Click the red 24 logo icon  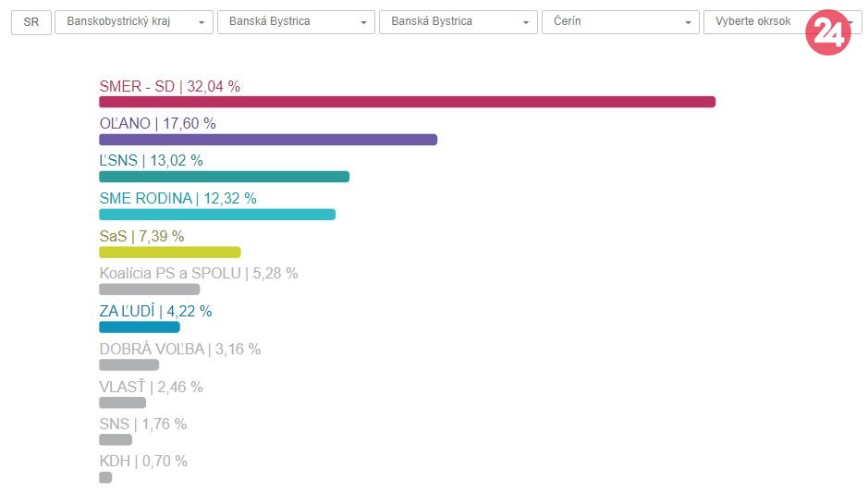827,33
